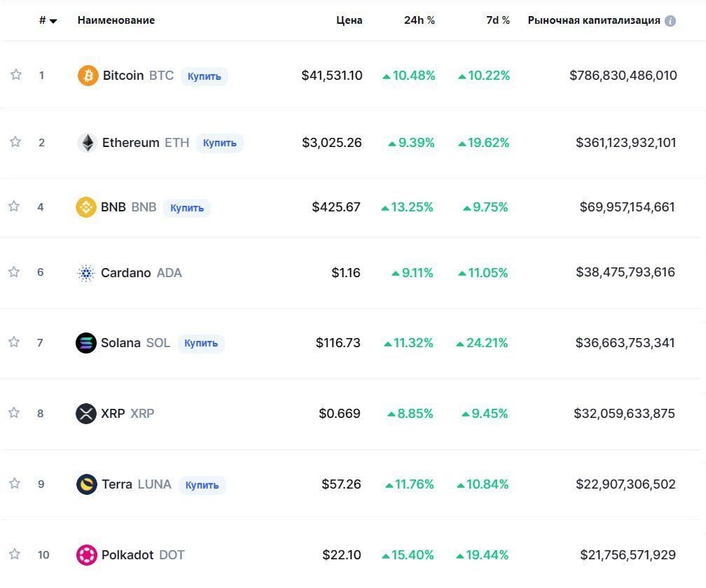The width and height of the screenshot is (706, 588).
Task: Click the Ethereum diamond logo icon
Action: [88, 143]
